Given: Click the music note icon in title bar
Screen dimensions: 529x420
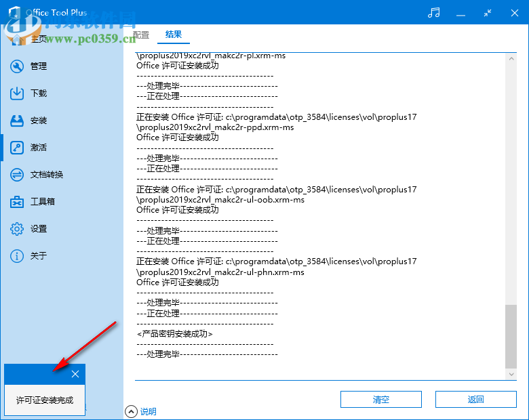Looking at the screenshot, I should pos(433,13).
